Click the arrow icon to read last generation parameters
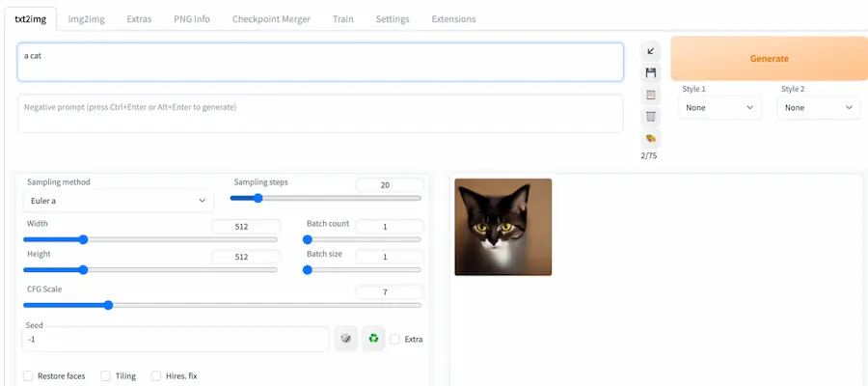This screenshot has height=386, width=868. click(651, 51)
